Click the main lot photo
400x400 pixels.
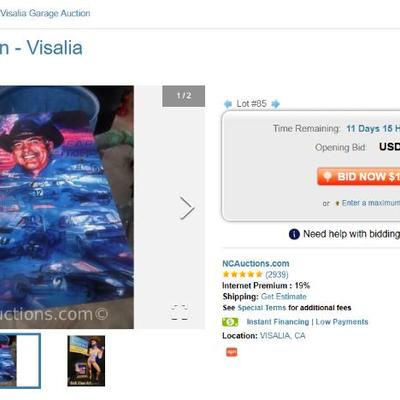pyautogui.click(x=67, y=207)
